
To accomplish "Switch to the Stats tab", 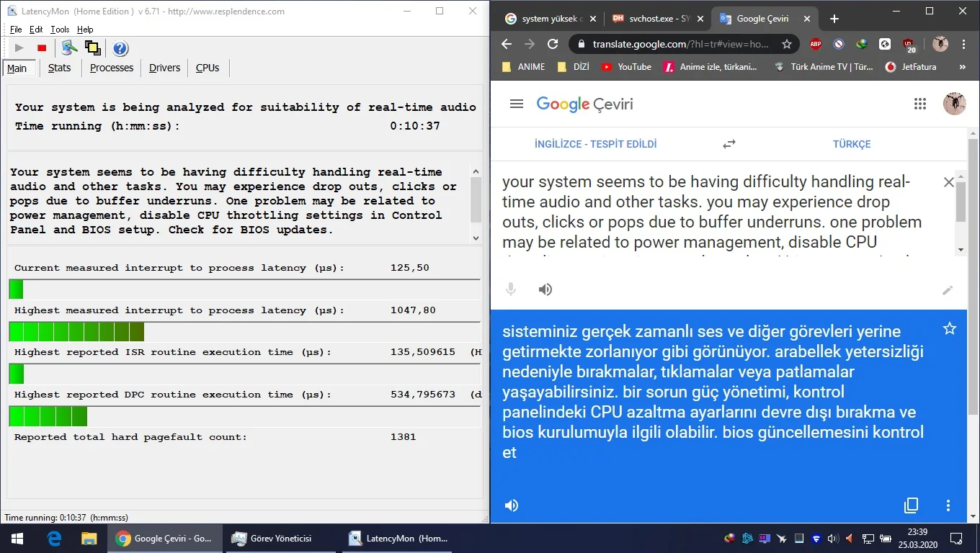I will 59,68.
